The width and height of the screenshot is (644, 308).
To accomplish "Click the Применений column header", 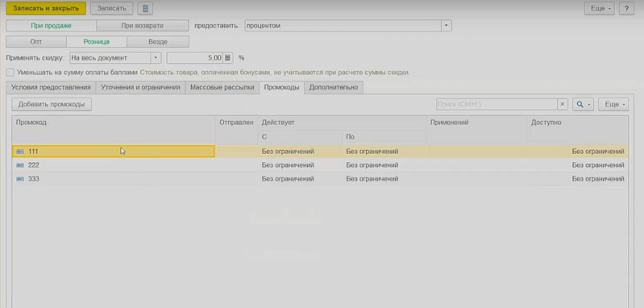I will [477, 130].
